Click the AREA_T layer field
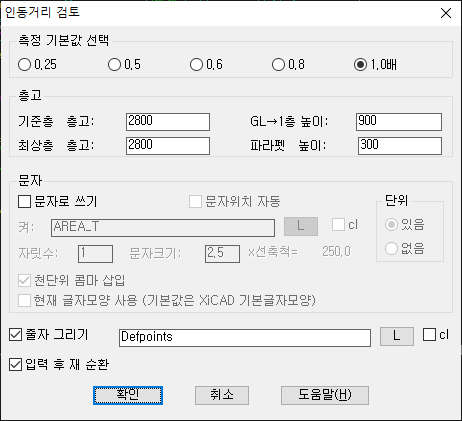This screenshot has width=462, height=421. click(163, 228)
